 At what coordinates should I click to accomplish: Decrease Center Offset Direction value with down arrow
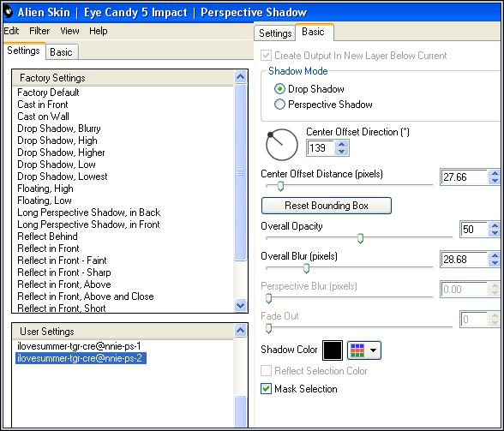click(342, 152)
